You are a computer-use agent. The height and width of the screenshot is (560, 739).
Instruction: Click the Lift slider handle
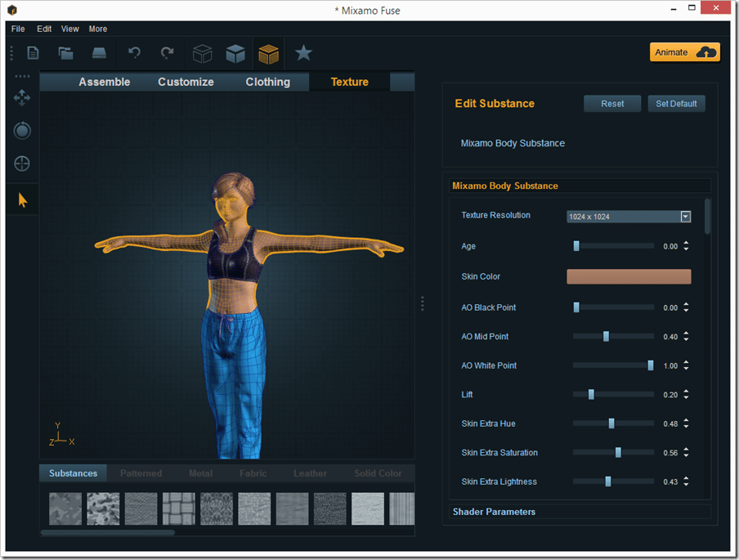591,395
